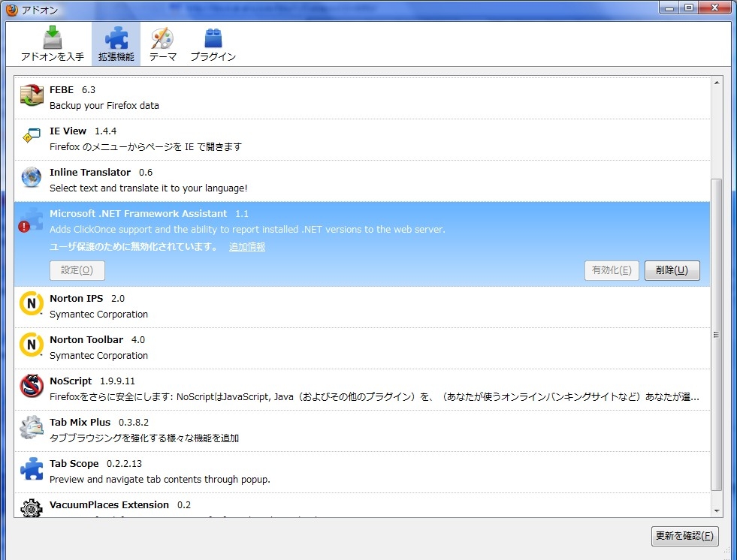
Task: Select the Tab Scope 0.2.2.13 name
Action: (x=96, y=464)
